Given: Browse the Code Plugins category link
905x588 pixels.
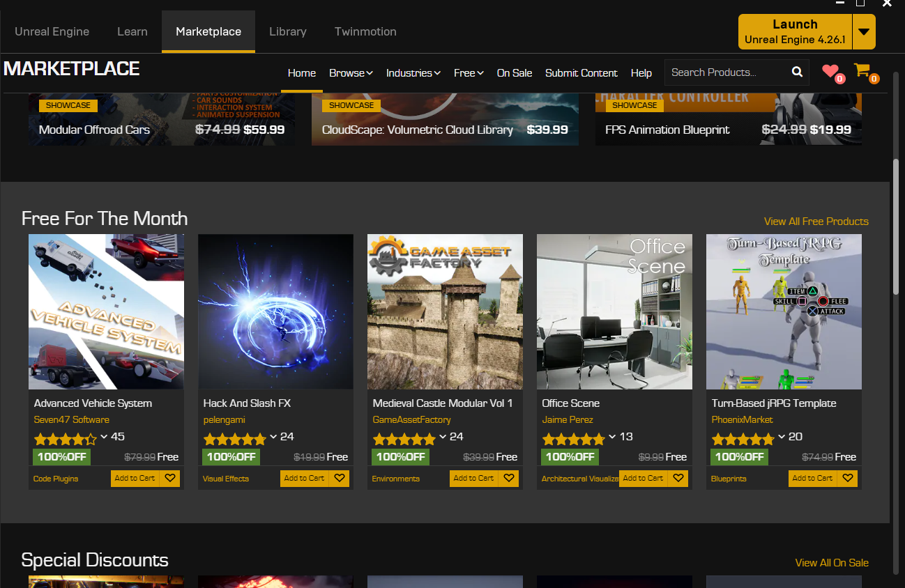Looking at the screenshot, I should 56,479.
